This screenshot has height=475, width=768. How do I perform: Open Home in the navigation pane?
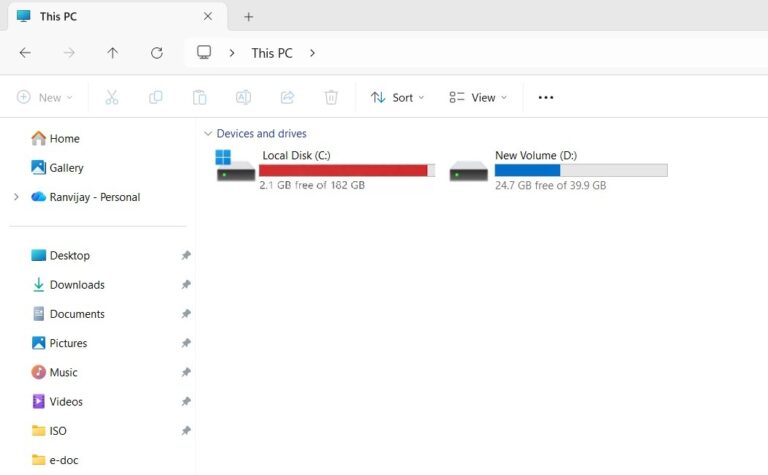coord(55,139)
